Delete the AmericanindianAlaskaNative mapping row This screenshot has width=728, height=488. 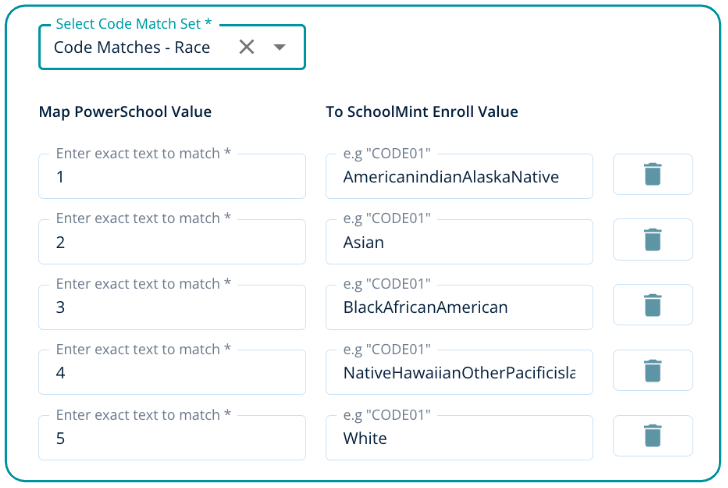coord(652,175)
